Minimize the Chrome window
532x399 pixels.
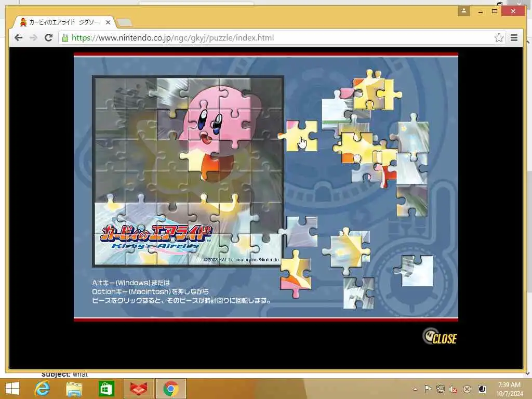481,12
